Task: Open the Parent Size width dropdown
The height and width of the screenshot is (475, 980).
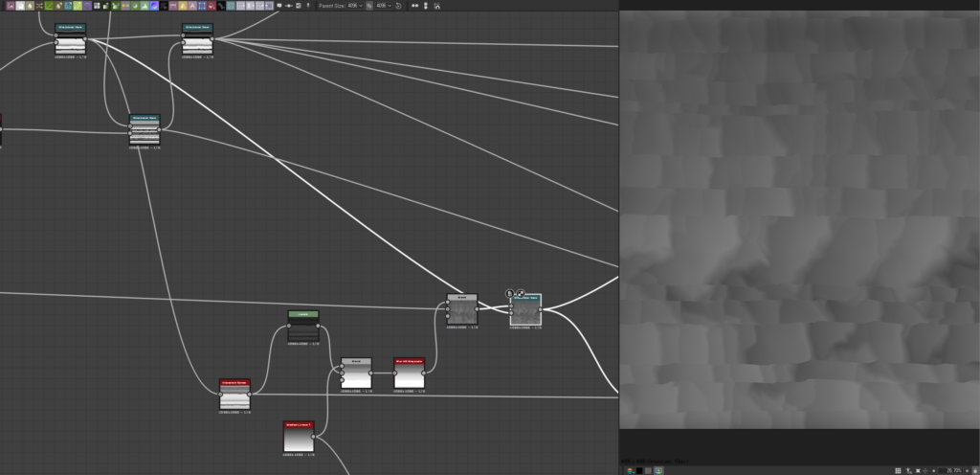Action: [x=354, y=6]
